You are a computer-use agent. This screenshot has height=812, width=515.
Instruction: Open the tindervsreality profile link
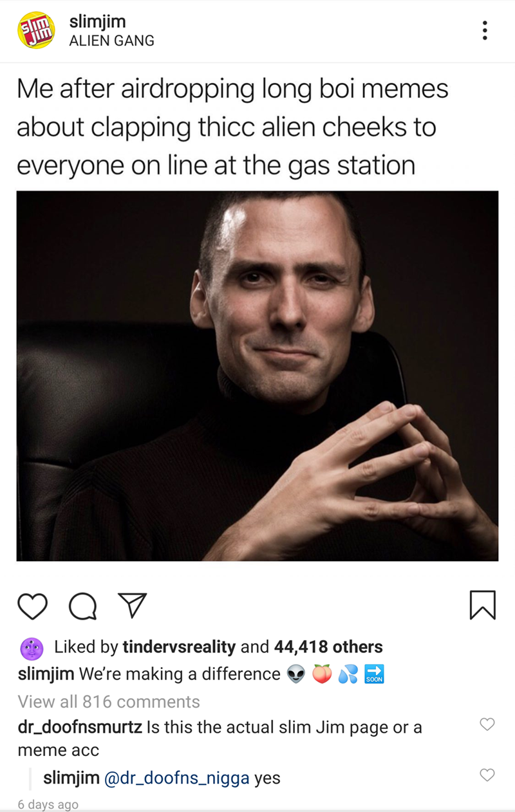(x=179, y=647)
